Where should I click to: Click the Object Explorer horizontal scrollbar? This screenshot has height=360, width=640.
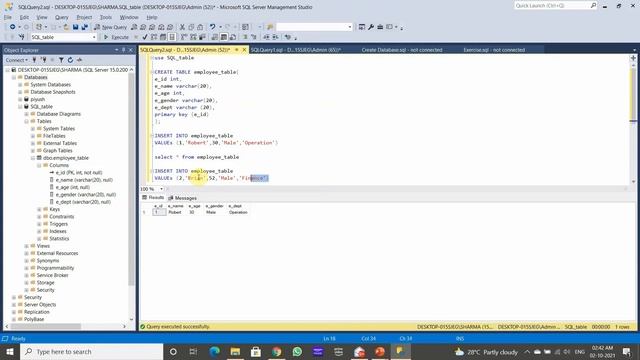click(65, 327)
